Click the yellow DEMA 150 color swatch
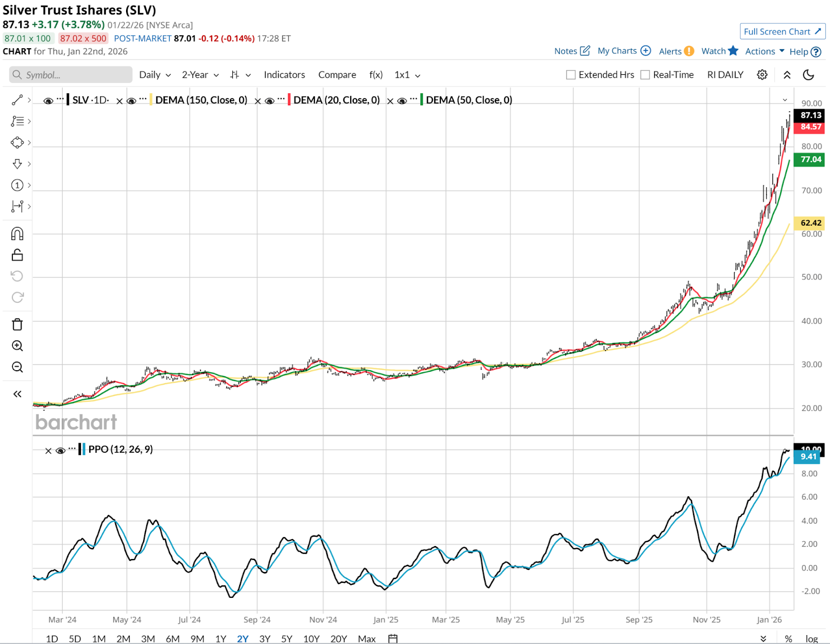This screenshot has width=830, height=644. [151, 100]
